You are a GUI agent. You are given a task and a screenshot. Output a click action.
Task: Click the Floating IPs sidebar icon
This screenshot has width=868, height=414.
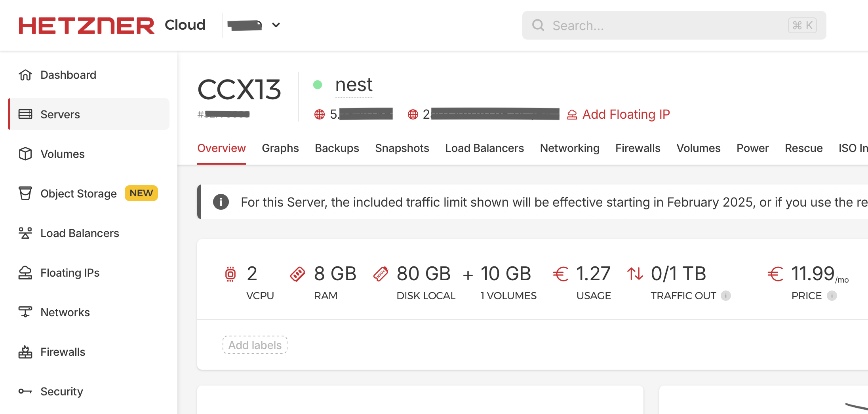(25, 273)
